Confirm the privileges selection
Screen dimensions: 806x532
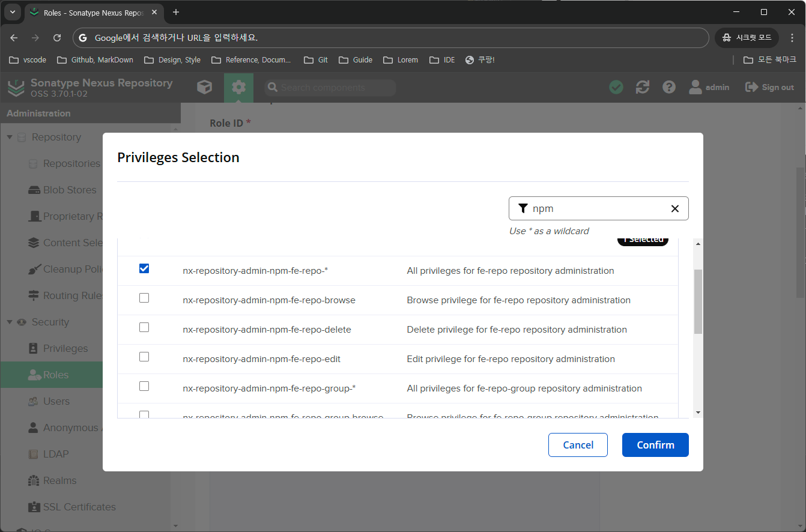click(655, 445)
